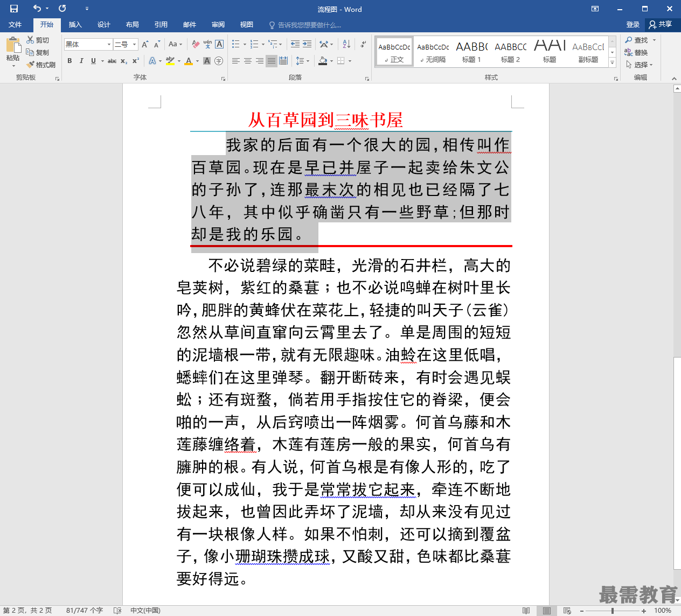Open the Change Case Aa dropdown
681x616 pixels.
coord(175,44)
